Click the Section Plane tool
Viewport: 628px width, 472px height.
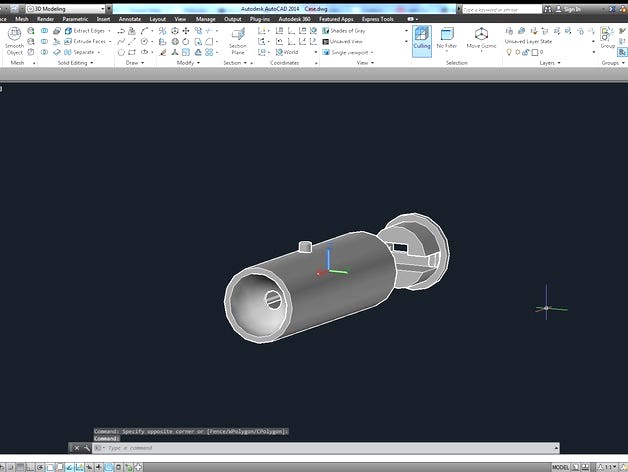point(237,40)
